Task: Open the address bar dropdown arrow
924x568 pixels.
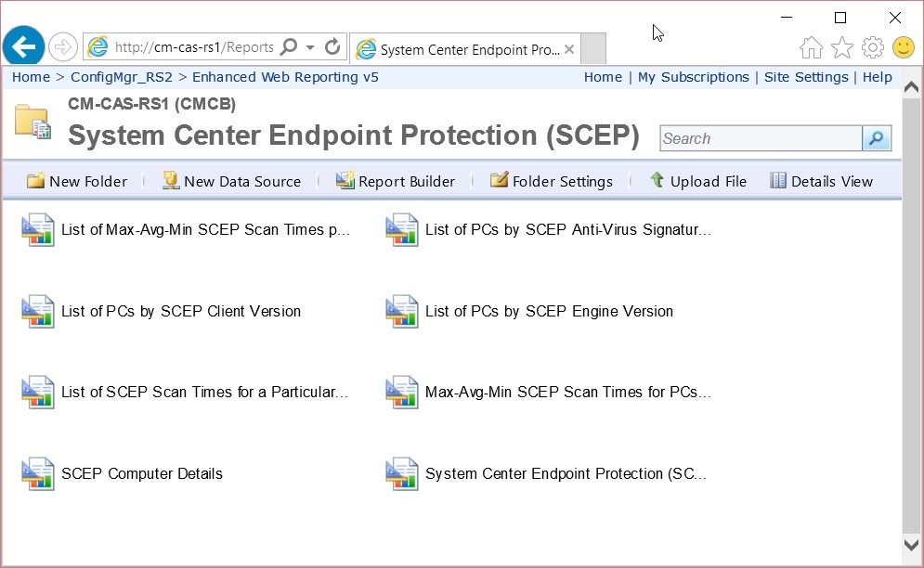Action: pyautogui.click(x=310, y=47)
